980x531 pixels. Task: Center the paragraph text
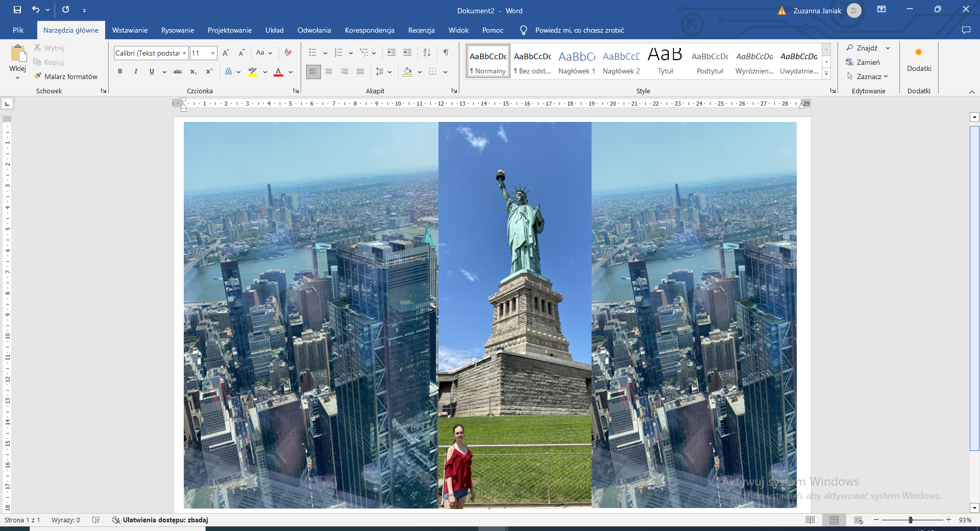point(329,72)
